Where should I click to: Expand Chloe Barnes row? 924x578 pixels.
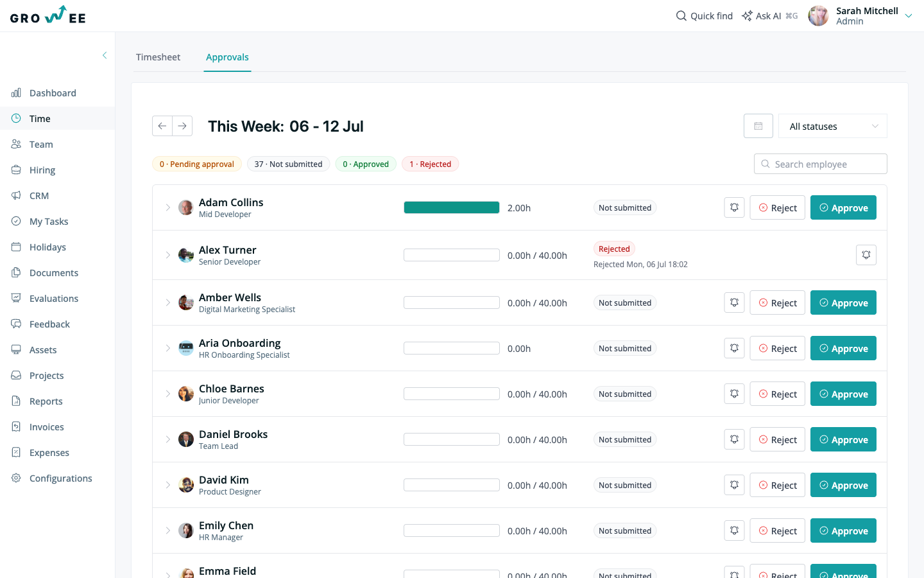[x=168, y=394]
